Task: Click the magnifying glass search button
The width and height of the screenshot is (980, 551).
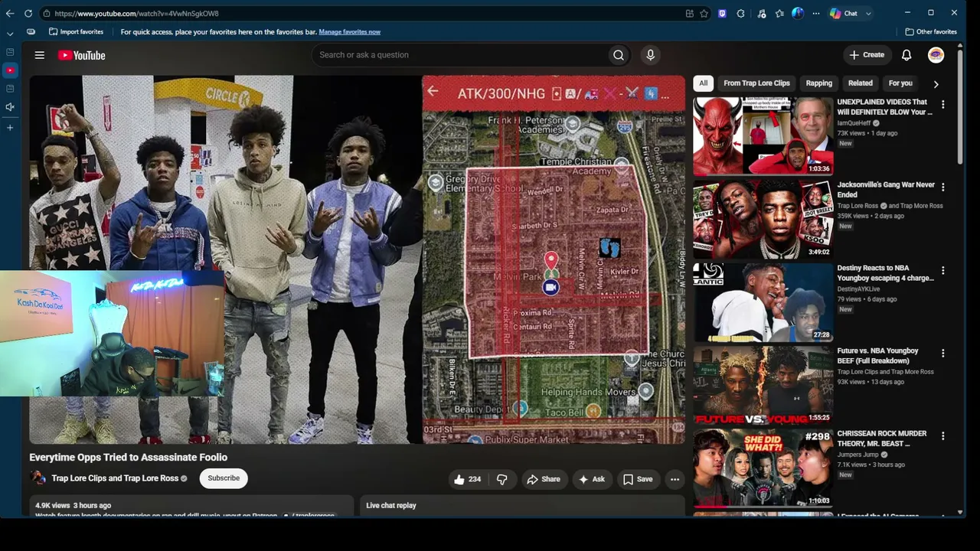Action: 619,55
